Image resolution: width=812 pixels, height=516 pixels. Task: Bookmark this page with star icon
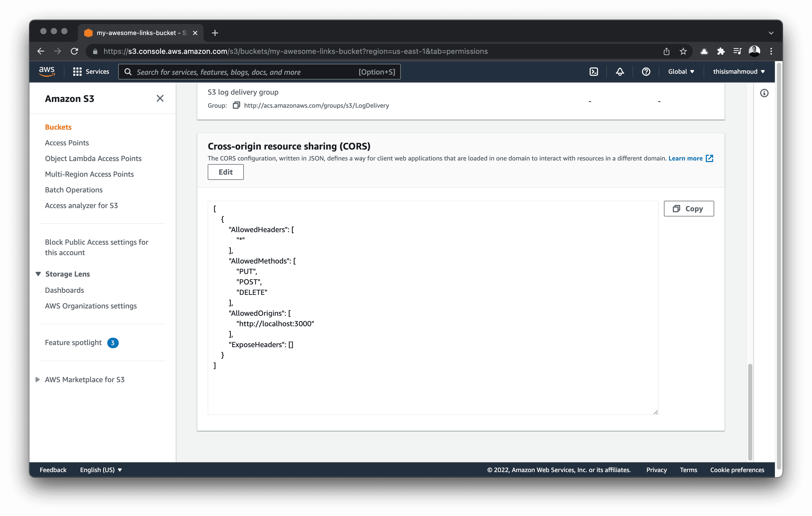[x=683, y=51]
